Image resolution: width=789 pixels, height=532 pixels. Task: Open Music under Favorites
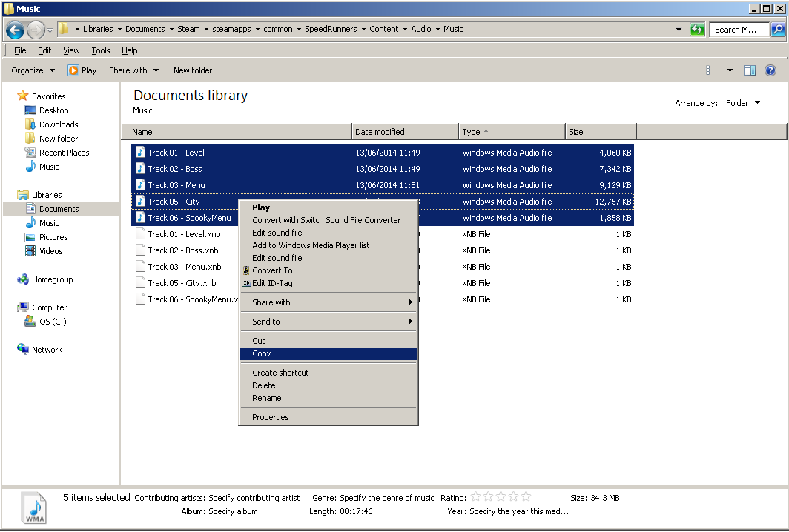49,167
